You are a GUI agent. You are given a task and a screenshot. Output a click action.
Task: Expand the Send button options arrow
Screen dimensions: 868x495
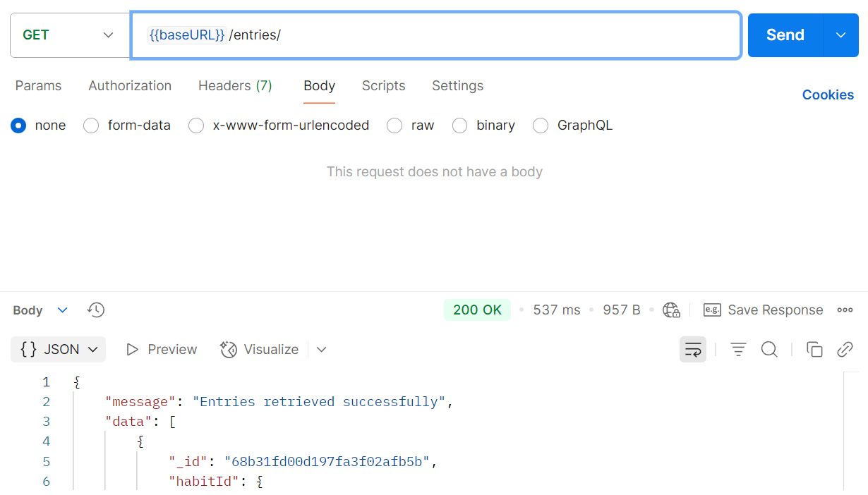point(840,35)
